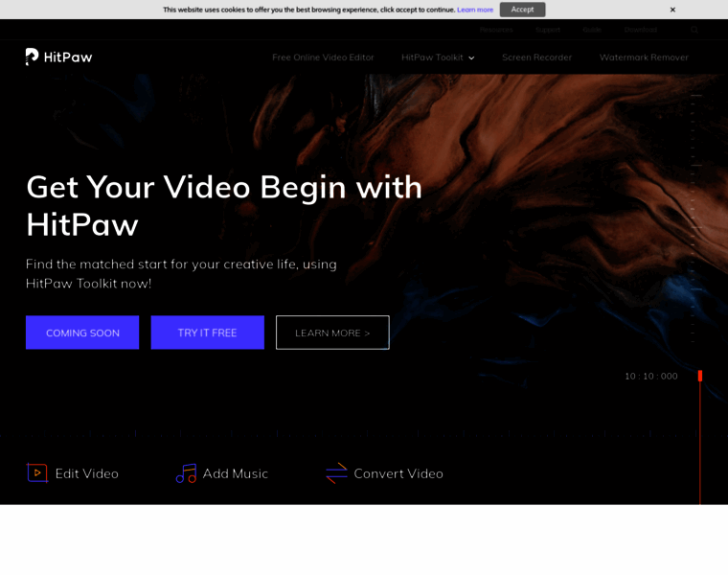This screenshot has width=728, height=575.
Task: Open the cookie Learn more link
Action: pyautogui.click(x=475, y=10)
